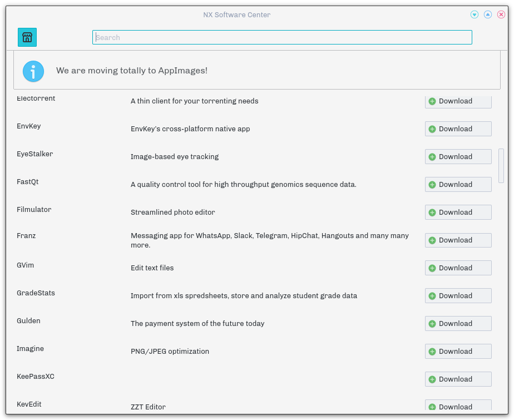Click the green plus icon for GVim
The image size is (514, 420).
(x=432, y=268)
